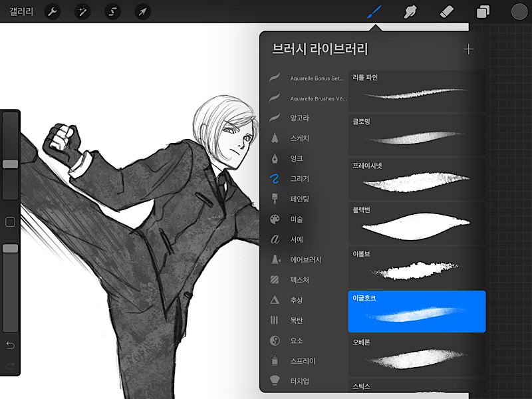532x399 pixels.
Task: Open settings of selected 이글호크 brush
Action: coord(417,311)
